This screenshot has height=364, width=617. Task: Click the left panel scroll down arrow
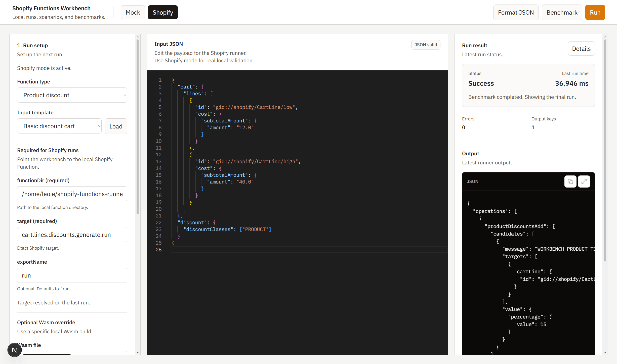pos(138,352)
